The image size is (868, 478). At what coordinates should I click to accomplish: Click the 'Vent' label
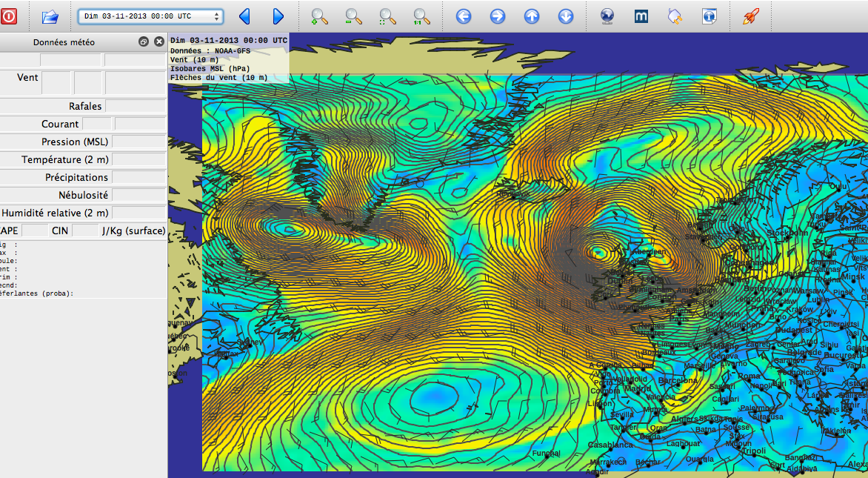[27, 78]
